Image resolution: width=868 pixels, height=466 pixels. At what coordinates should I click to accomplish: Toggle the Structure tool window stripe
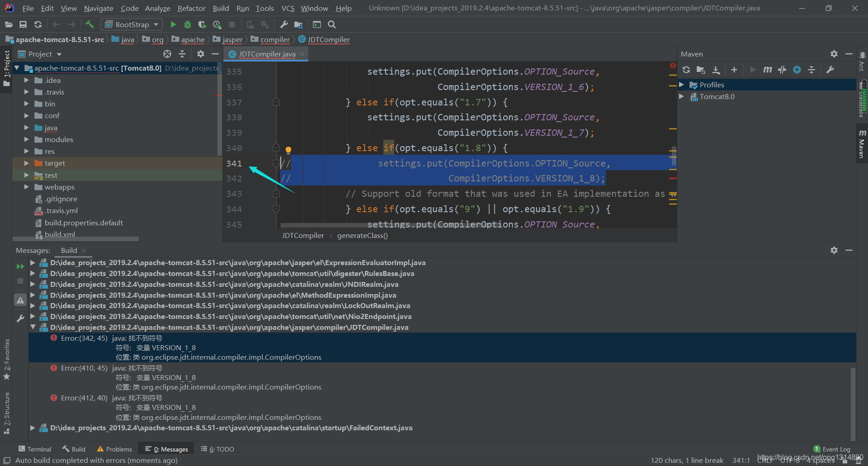[x=6, y=413]
